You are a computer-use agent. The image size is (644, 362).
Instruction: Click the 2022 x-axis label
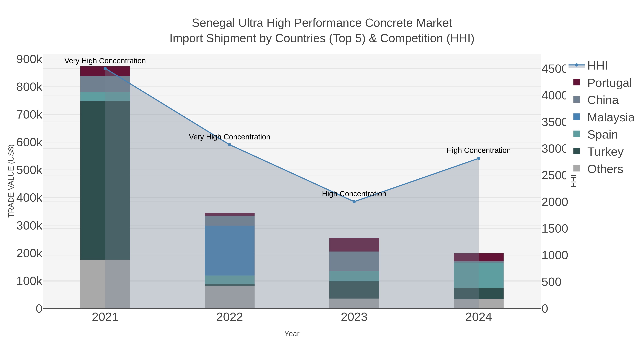(230, 317)
